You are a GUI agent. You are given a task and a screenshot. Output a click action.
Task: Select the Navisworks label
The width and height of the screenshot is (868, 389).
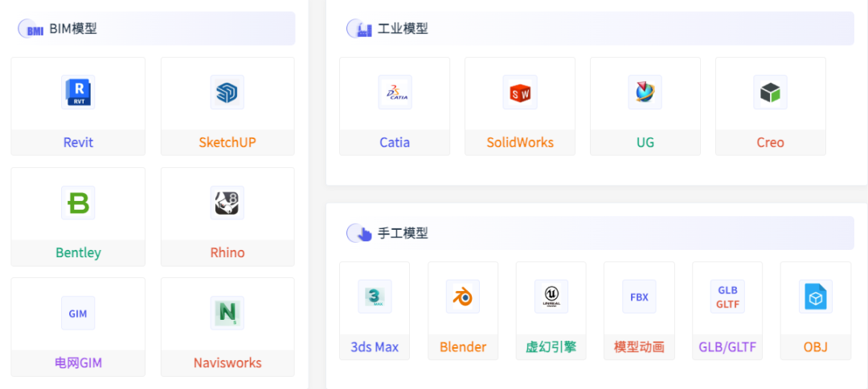(227, 363)
